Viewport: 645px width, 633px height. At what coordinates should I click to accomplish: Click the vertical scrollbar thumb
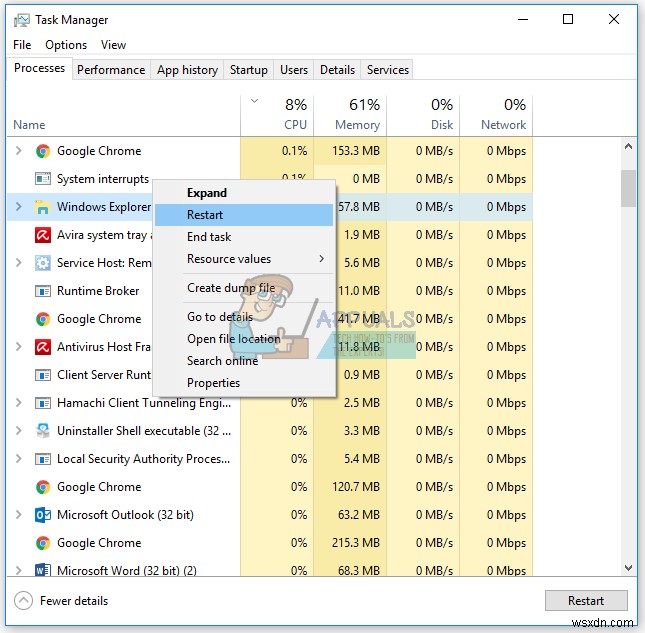click(628, 188)
